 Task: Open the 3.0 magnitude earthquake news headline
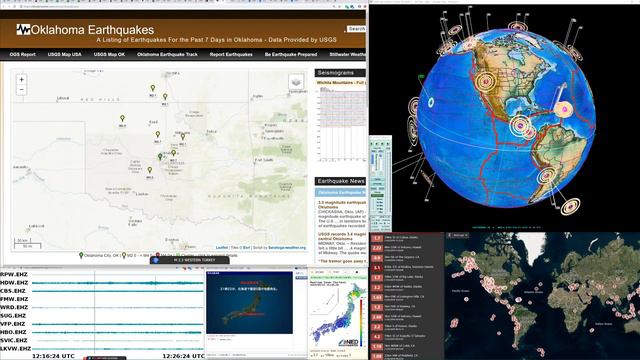342,204
